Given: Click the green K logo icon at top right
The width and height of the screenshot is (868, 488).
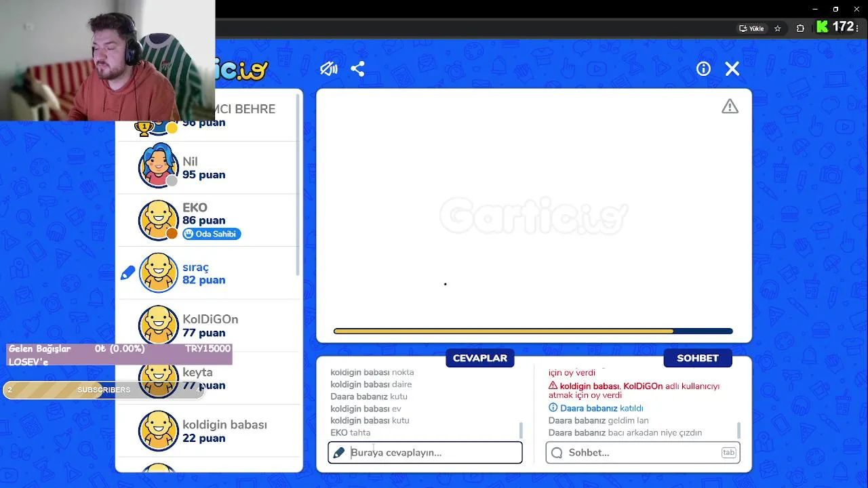Looking at the screenshot, I should (823, 27).
